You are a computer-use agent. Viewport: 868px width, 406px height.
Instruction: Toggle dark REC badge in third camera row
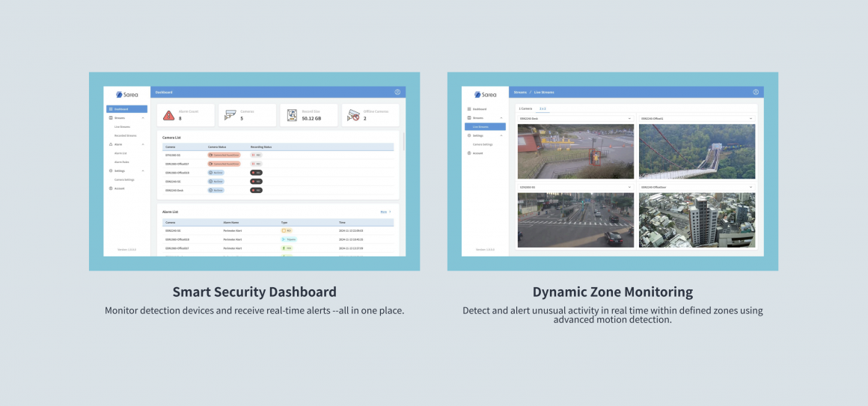pyautogui.click(x=256, y=173)
